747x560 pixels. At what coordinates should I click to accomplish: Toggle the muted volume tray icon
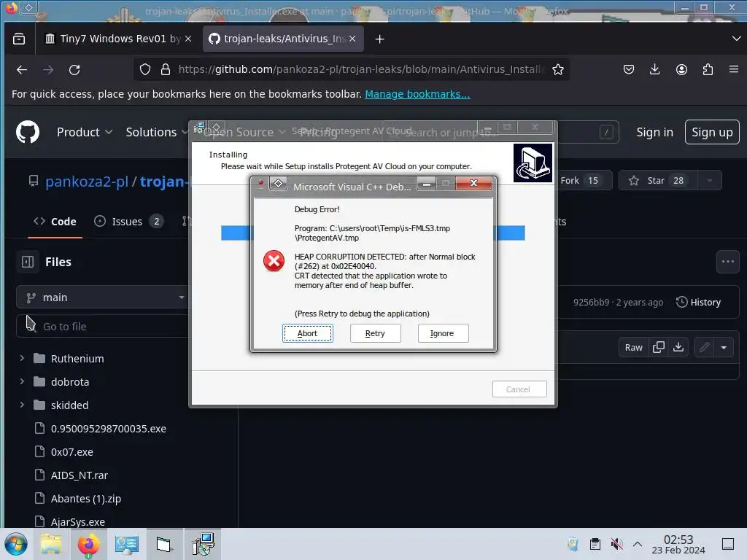(x=616, y=544)
